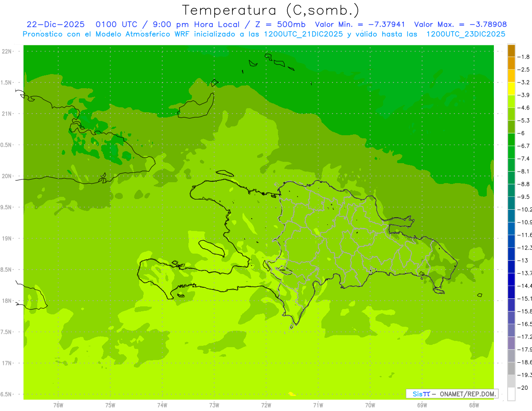The height and width of the screenshot is (411, 532).
Task: Click the purple colorbar band between -17.2 and -17.9
Action: coord(511,343)
